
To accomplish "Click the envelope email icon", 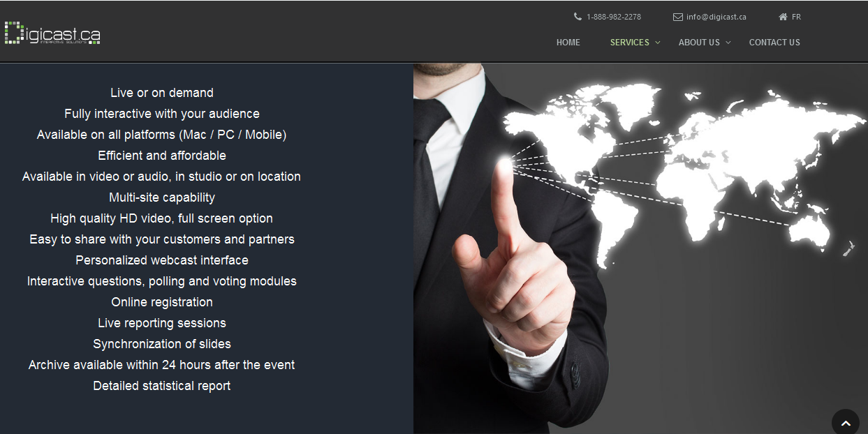I will 677,17.
